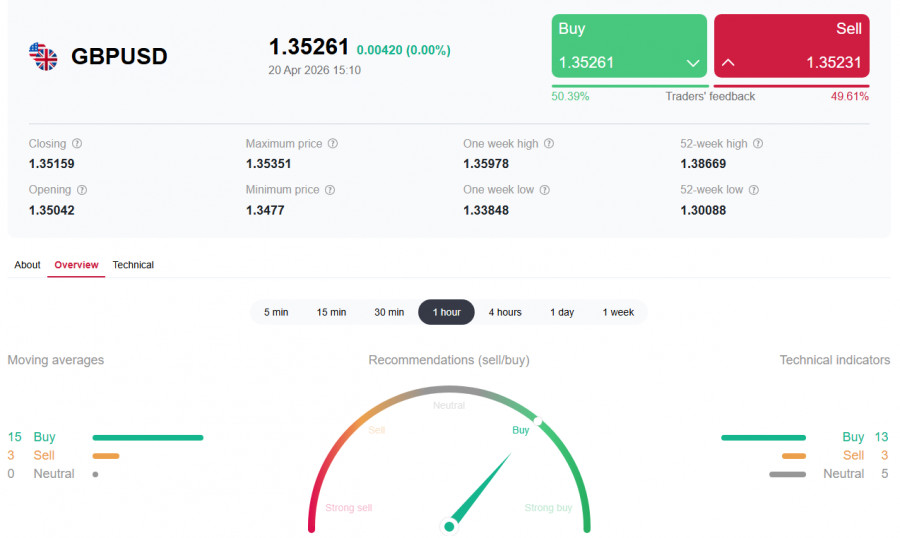Switch to the Technical tab
This screenshot has width=900, height=538.
pos(133,265)
